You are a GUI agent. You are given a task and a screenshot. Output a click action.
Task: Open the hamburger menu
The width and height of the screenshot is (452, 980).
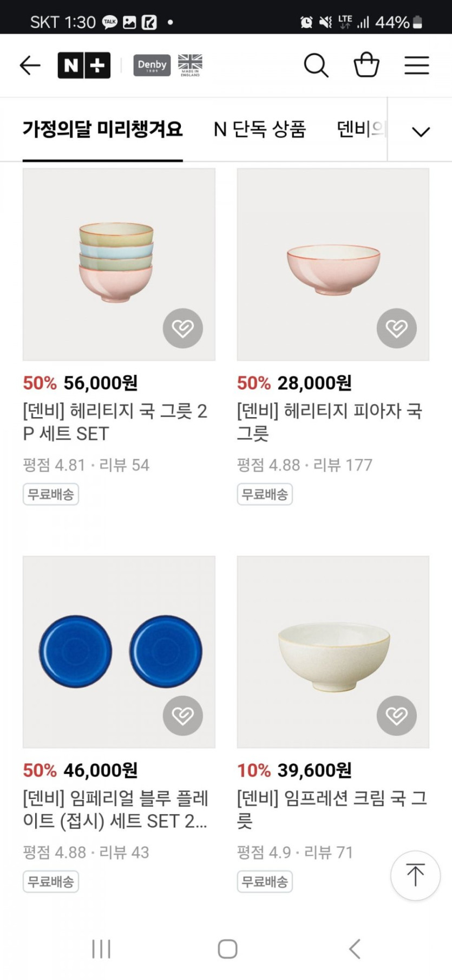[417, 66]
